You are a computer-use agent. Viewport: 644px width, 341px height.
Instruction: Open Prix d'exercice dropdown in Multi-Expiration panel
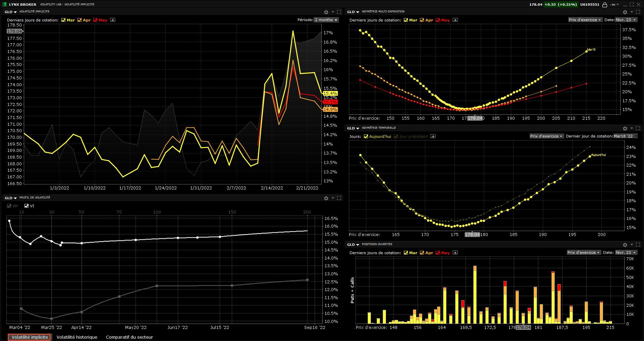(x=585, y=20)
